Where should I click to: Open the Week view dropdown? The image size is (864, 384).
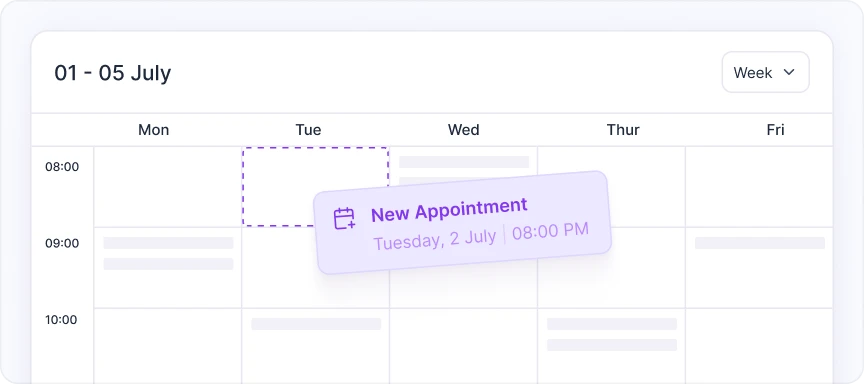click(x=765, y=72)
